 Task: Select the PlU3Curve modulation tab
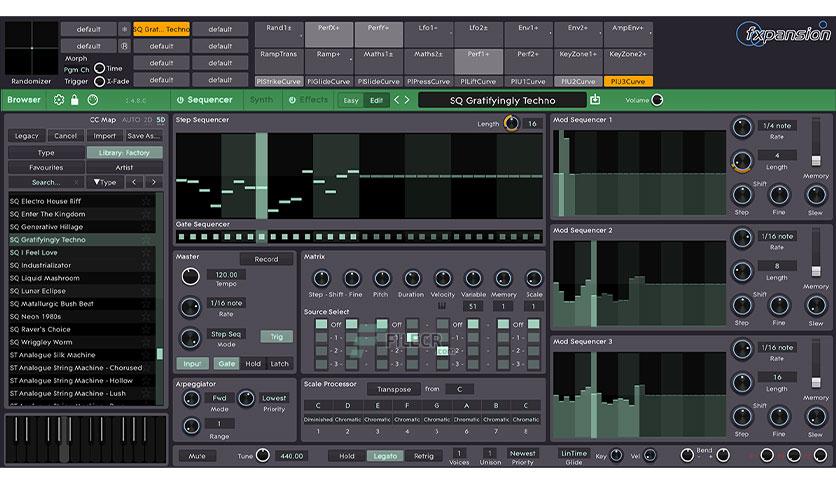click(x=628, y=82)
